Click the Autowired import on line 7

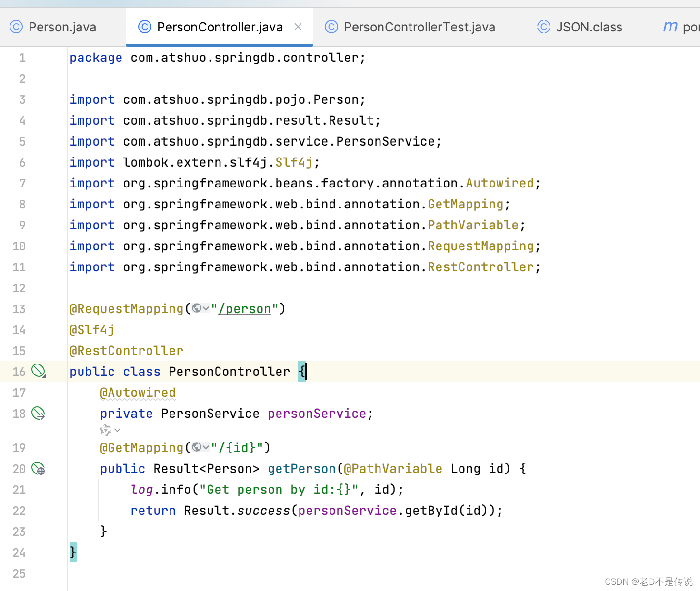(500, 183)
